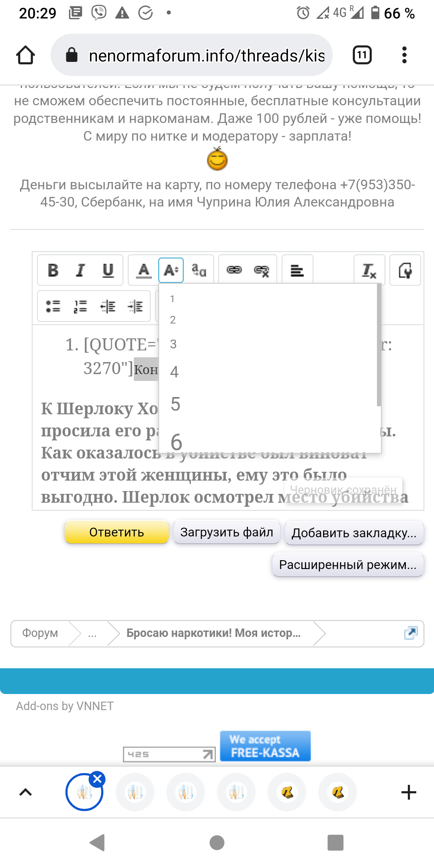Insert an unordered bullet list
The width and height of the screenshot is (434, 868).
pos(53,306)
